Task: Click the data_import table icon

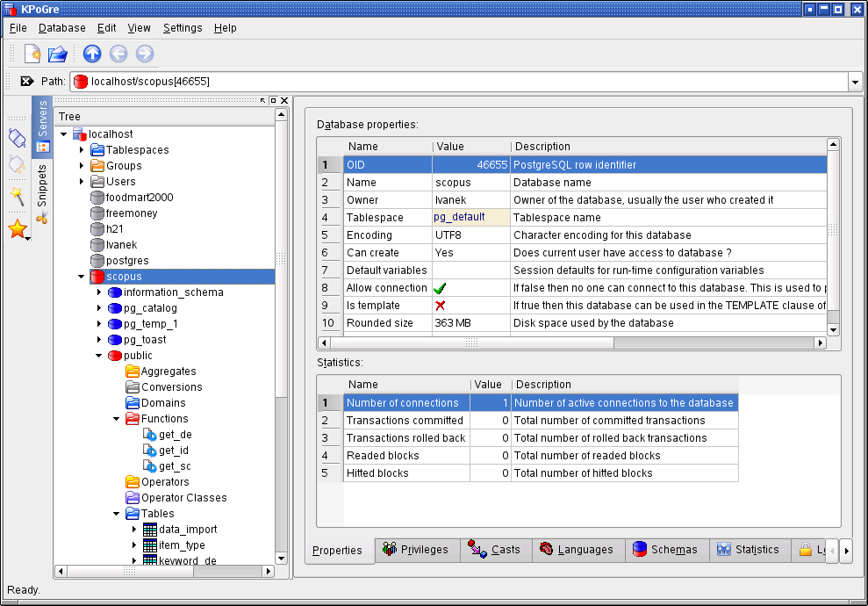Action: (149, 530)
